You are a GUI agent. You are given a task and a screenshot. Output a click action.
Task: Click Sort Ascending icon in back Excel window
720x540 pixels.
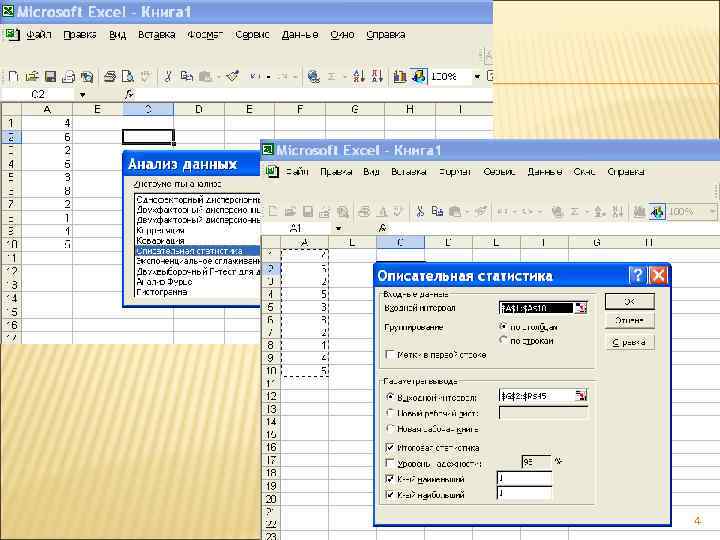click(359, 76)
